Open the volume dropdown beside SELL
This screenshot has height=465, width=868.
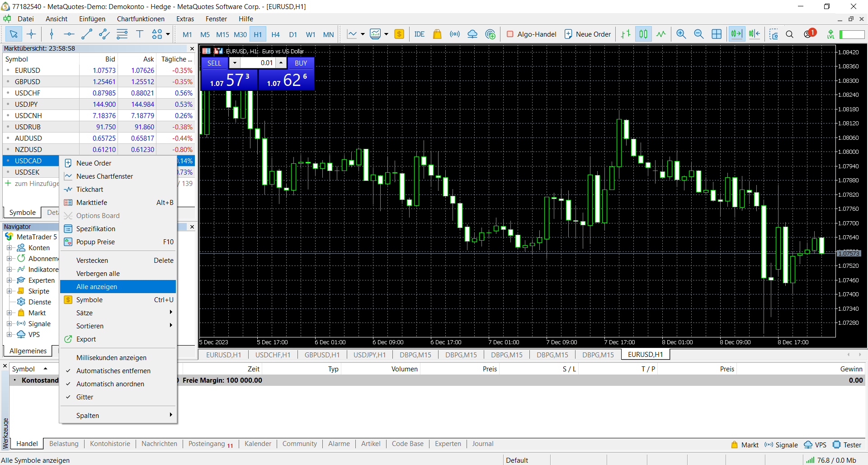(235, 63)
